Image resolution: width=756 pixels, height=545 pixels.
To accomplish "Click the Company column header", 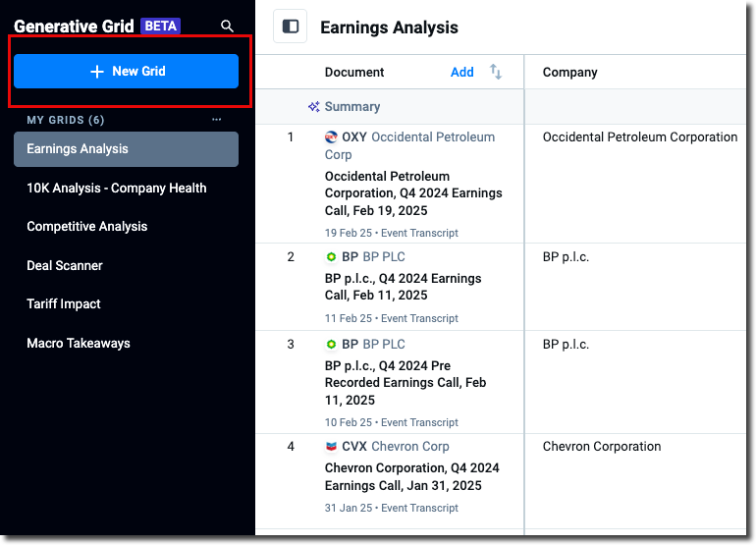I will tap(570, 72).
